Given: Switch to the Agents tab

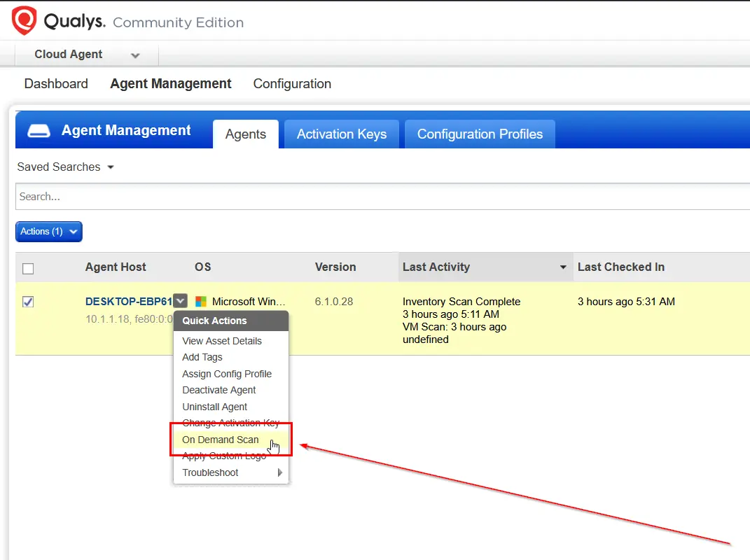Looking at the screenshot, I should (246, 134).
